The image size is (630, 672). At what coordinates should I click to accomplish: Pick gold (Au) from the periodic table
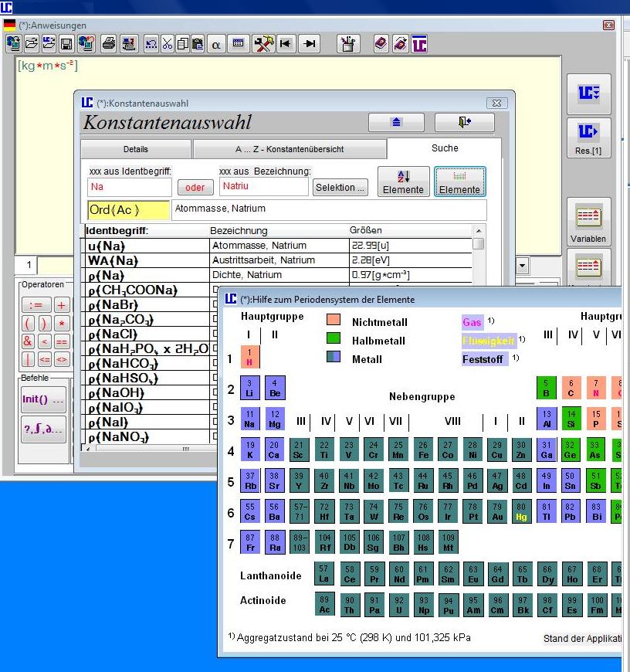point(496,511)
